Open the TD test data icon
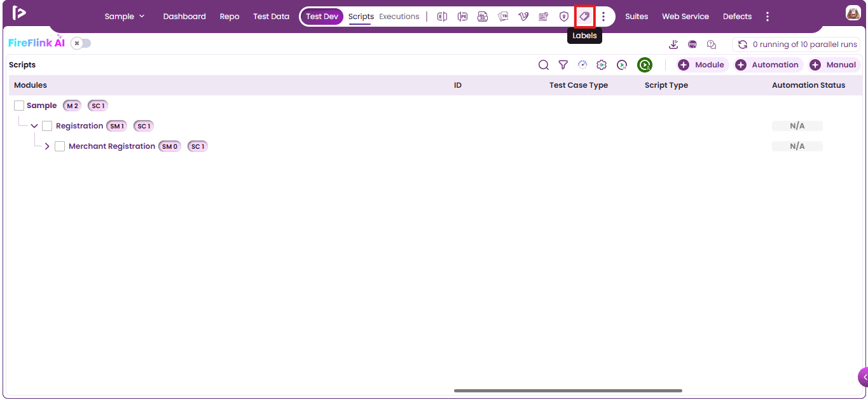 click(x=503, y=17)
